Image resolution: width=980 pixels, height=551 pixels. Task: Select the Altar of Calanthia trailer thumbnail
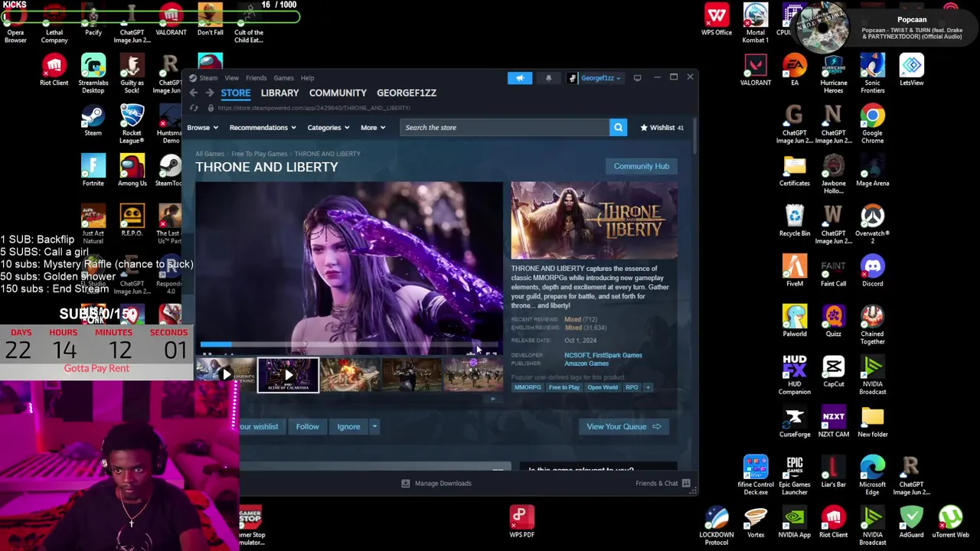point(288,375)
